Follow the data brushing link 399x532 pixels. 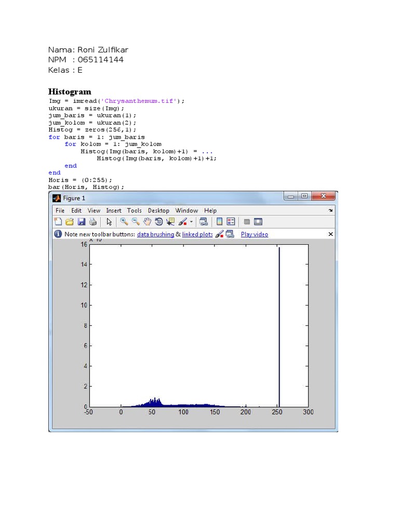coord(155,234)
